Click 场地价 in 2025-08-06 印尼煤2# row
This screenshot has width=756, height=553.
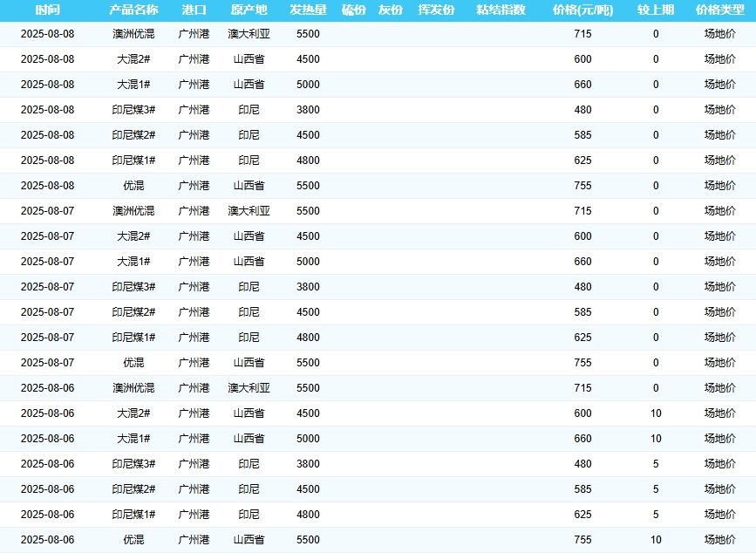pyautogui.click(x=719, y=489)
